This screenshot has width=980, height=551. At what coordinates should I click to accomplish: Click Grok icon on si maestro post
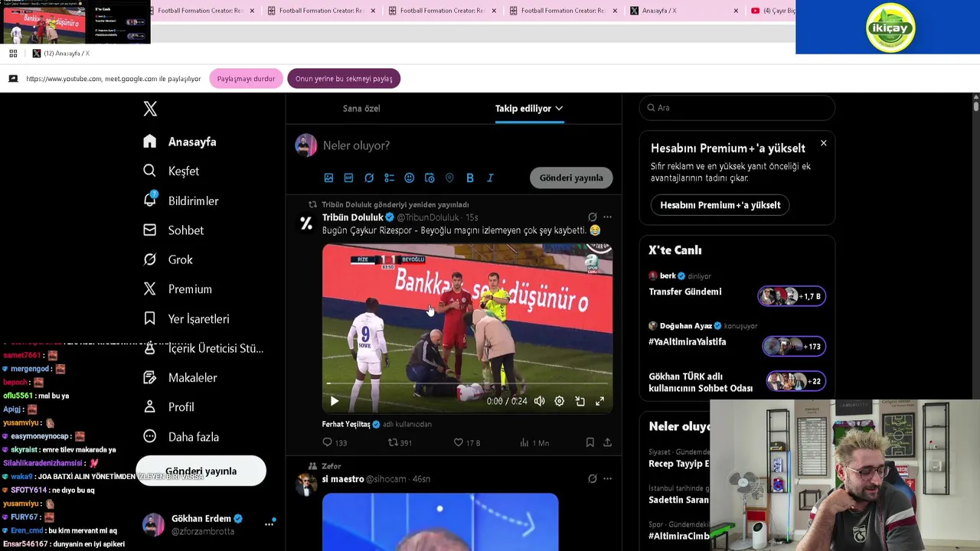592,479
